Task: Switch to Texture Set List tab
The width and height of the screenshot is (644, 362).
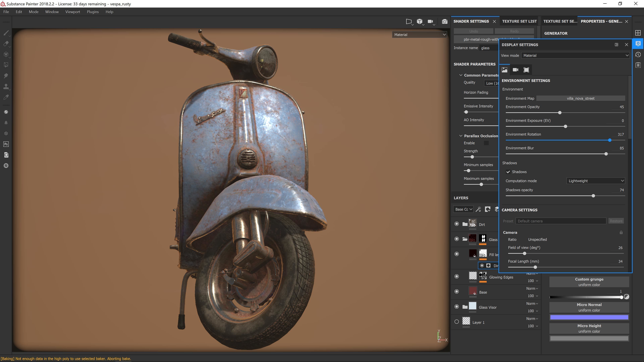Action: pos(519,21)
